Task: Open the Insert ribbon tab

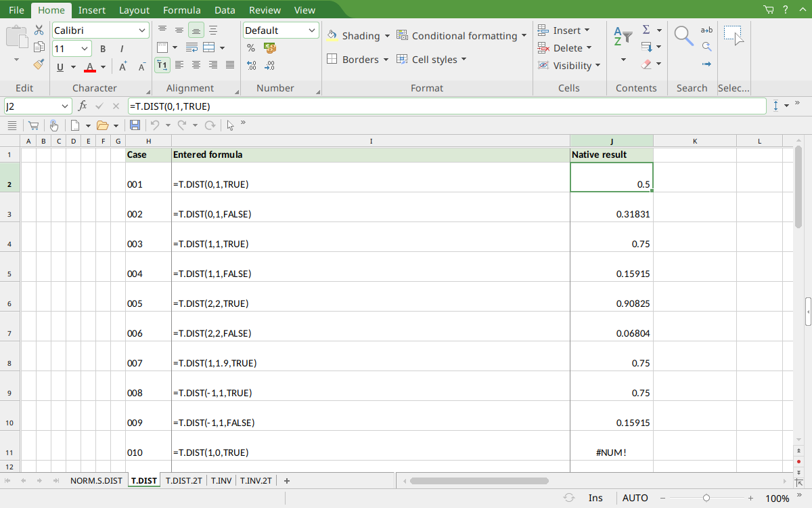Action: (91, 10)
